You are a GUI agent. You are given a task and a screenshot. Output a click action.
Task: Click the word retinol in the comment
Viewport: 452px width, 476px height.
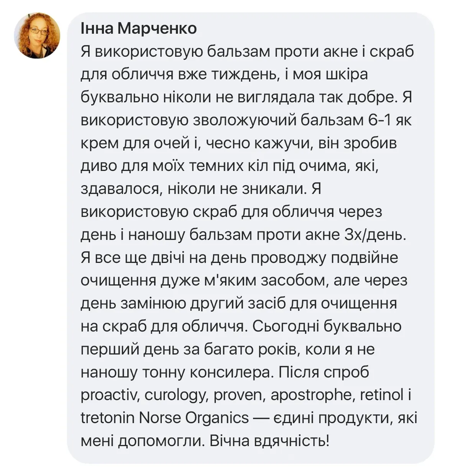(381, 395)
